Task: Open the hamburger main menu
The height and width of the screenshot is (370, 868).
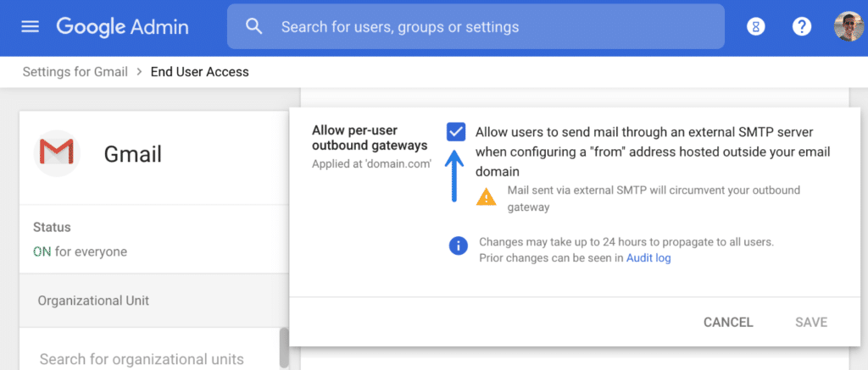Action: [30, 26]
